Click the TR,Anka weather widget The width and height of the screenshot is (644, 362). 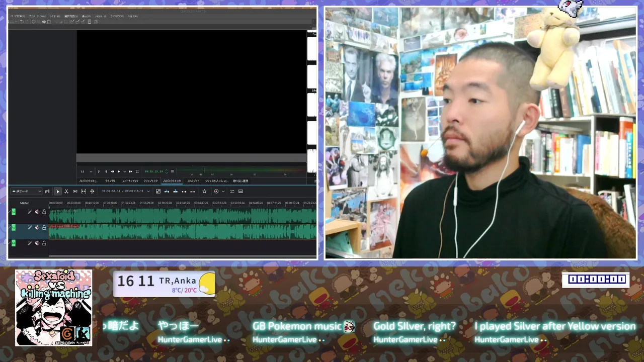pos(164,284)
